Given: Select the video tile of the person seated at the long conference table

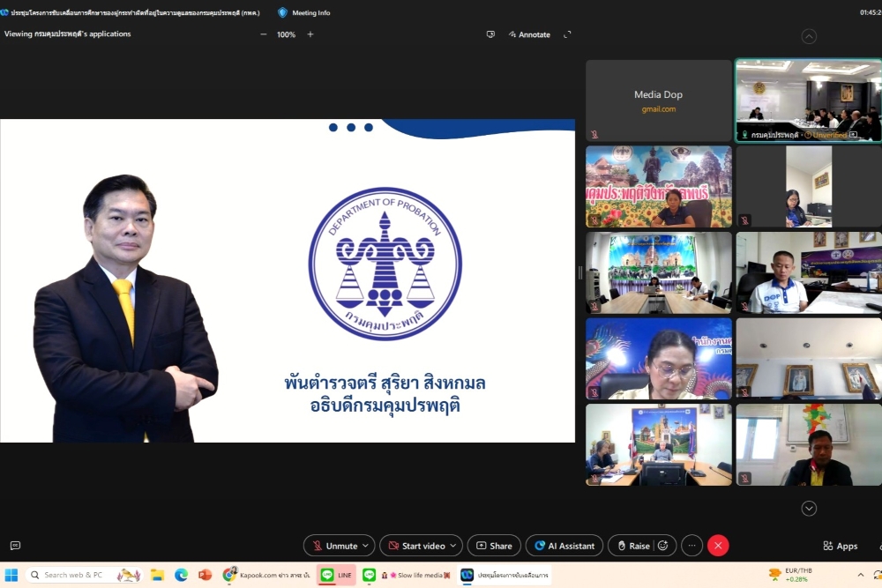Looking at the screenshot, I should pos(659,272).
